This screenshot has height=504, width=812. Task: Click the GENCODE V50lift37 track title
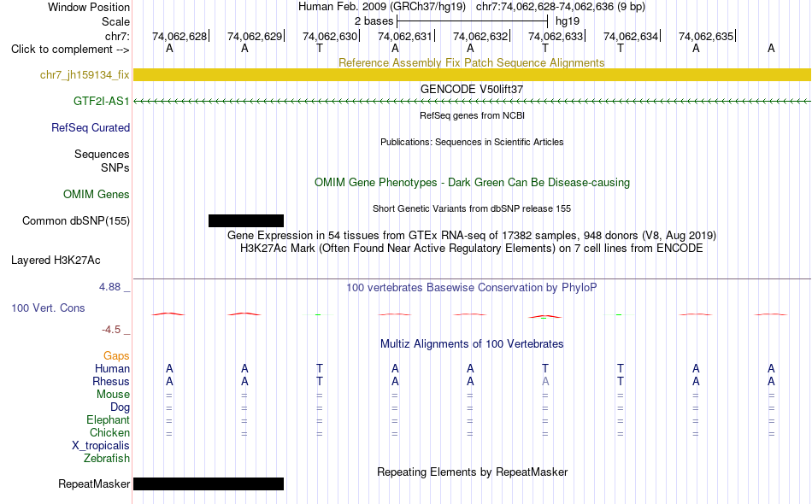coord(472,89)
